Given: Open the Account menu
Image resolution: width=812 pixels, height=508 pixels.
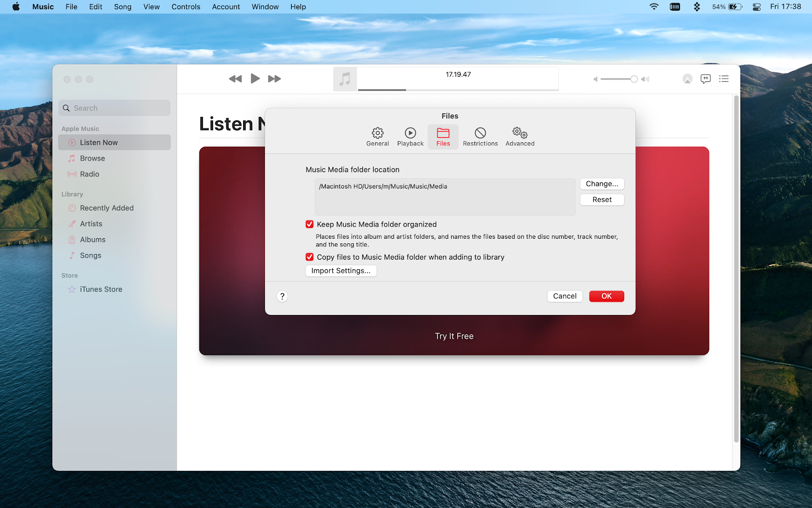Looking at the screenshot, I should [226, 7].
